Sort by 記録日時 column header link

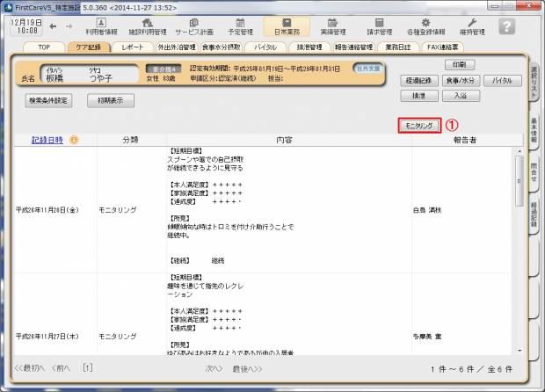(47, 139)
